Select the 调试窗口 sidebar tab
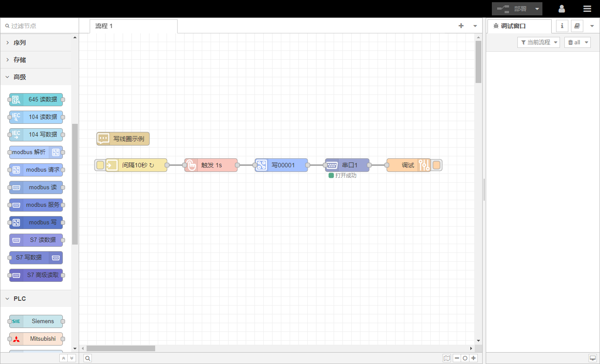Viewport: 600px width, 364px height. point(513,26)
